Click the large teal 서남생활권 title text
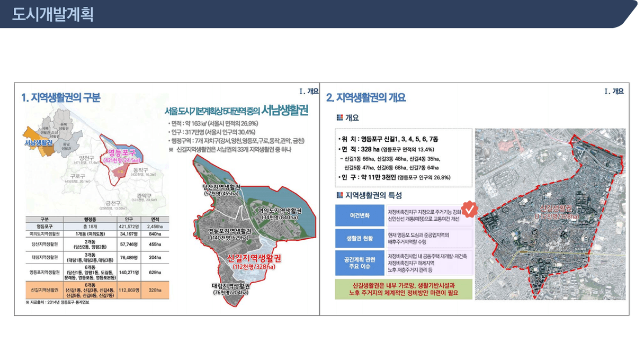Viewport: 644px width, 362px height. pyautogui.click(x=285, y=111)
